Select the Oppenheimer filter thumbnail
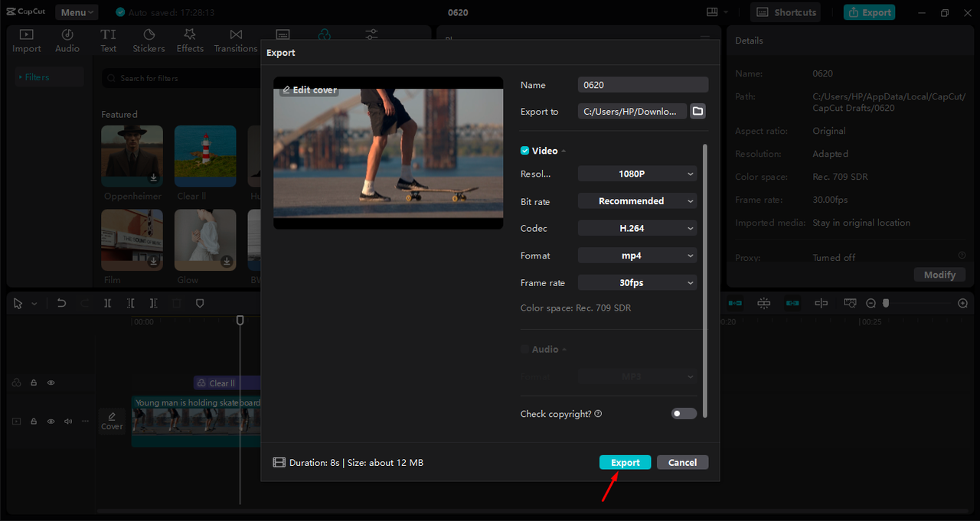This screenshot has width=980, height=521. pyautogui.click(x=132, y=156)
